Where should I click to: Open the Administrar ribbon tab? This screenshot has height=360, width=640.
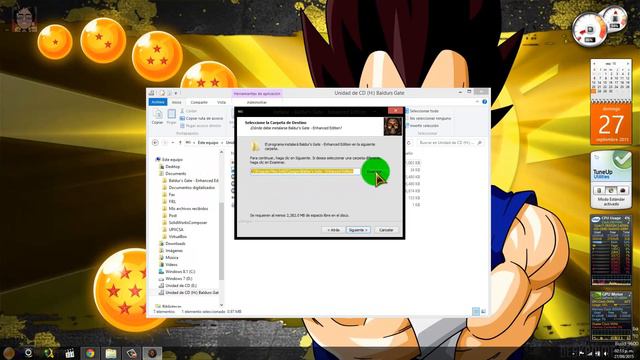pyautogui.click(x=257, y=102)
